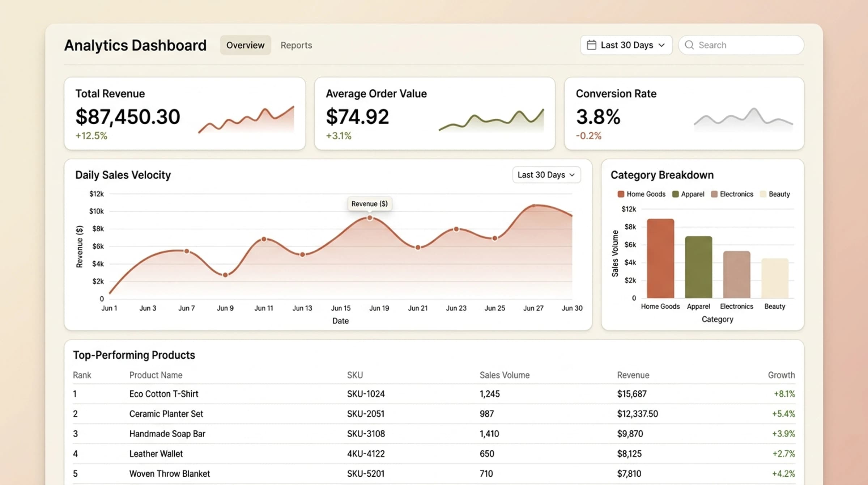Select the Ceramic Planter Set product row
The image size is (868, 485).
click(x=434, y=414)
